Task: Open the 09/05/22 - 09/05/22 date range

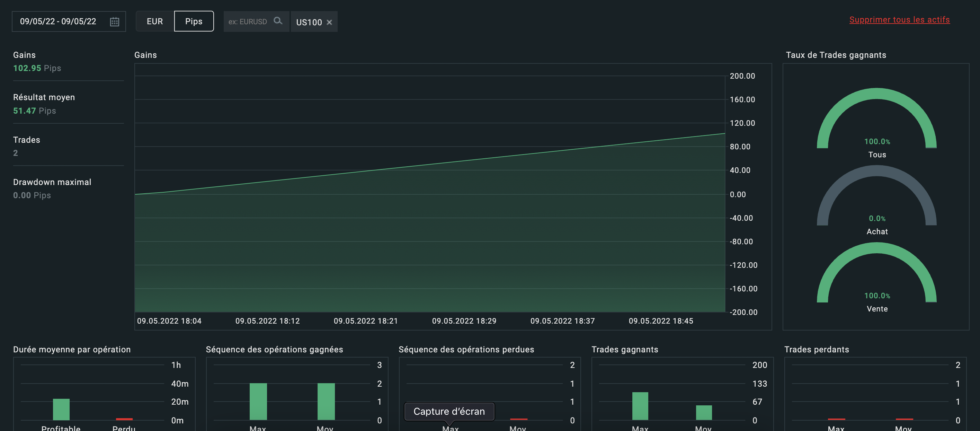Action: pyautogui.click(x=58, y=21)
